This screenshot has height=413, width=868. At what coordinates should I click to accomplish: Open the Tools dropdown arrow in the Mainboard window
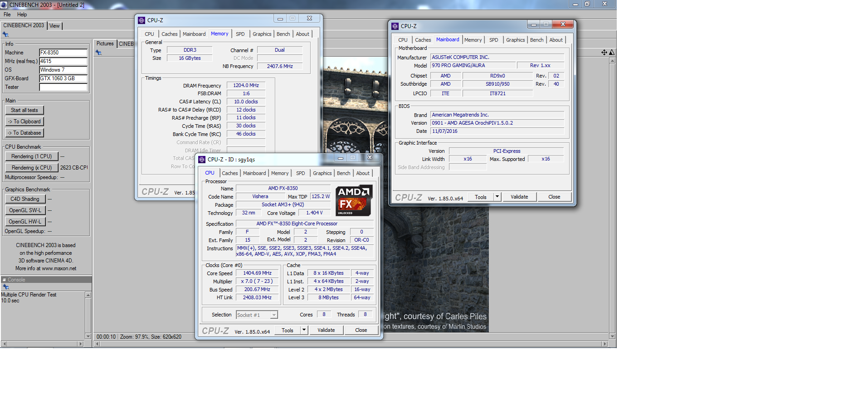[497, 197]
